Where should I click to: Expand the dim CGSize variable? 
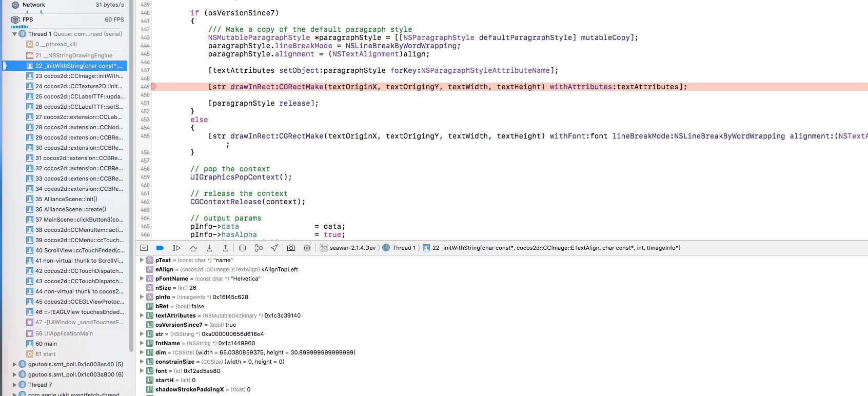pyautogui.click(x=142, y=352)
